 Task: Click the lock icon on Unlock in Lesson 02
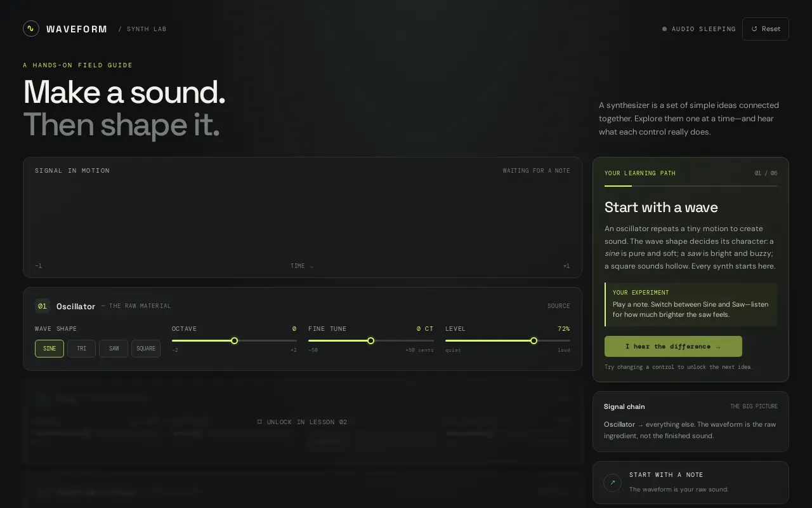[259, 422]
